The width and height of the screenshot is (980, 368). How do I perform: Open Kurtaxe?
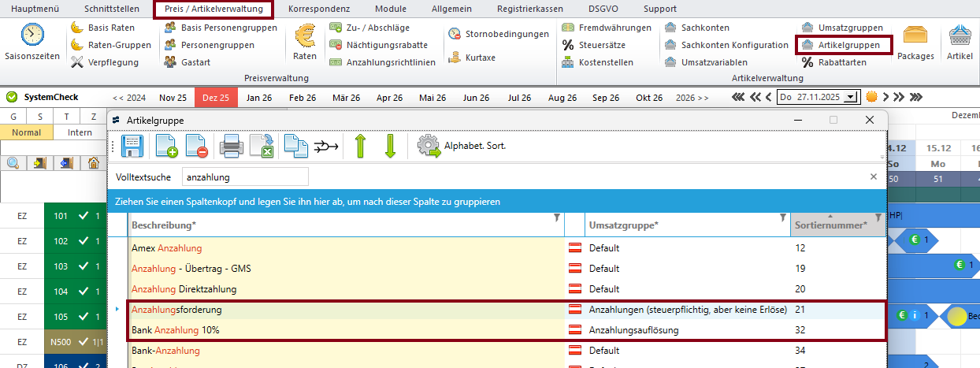(472, 58)
